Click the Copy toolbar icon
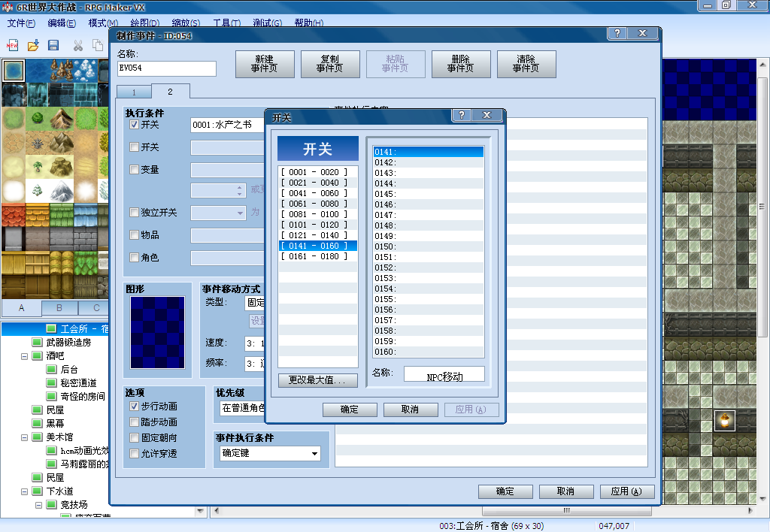Image resolution: width=770 pixels, height=532 pixels. pos(99,46)
